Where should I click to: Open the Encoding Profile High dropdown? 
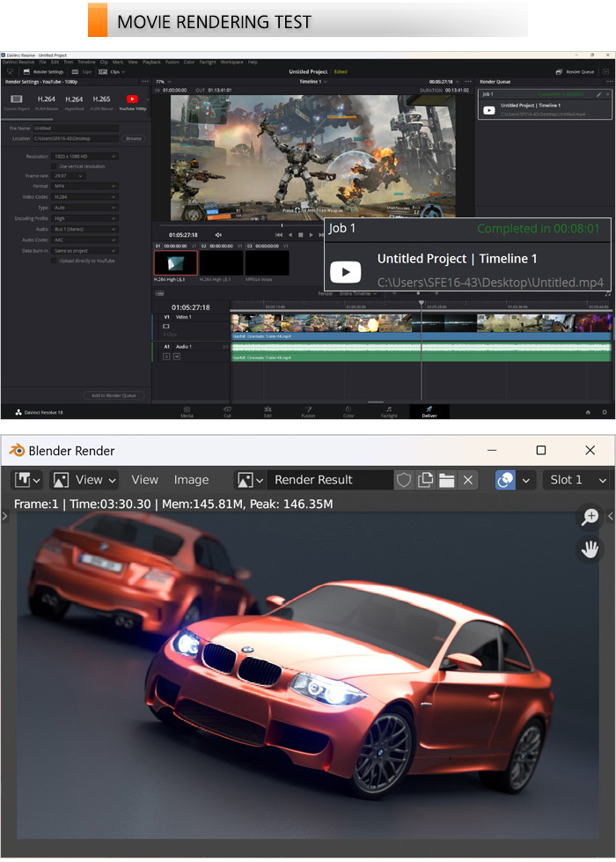(x=84, y=218)
